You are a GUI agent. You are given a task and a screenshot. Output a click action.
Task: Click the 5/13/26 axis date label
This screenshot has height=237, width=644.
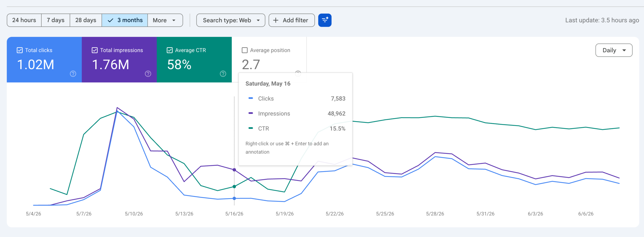[184, 214]
